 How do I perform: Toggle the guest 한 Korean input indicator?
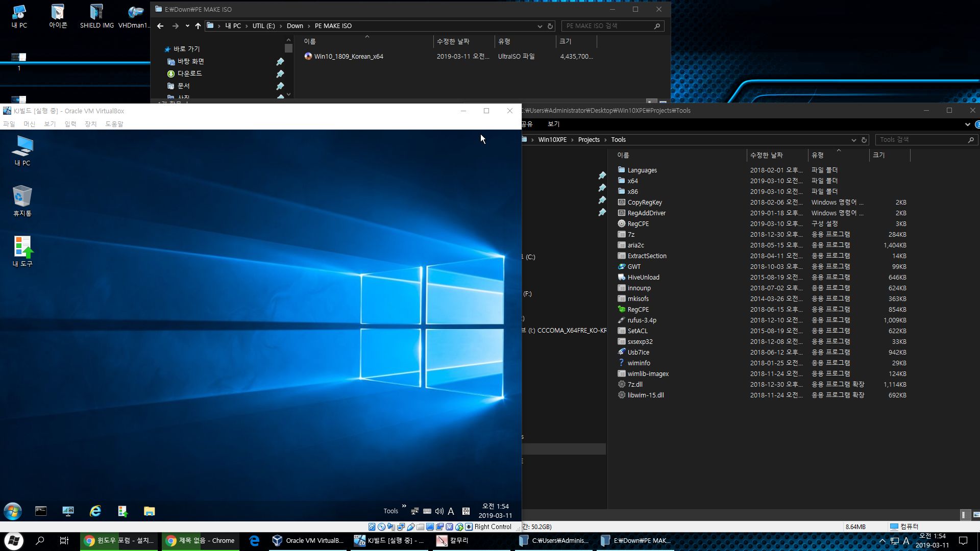click(466, 511)
